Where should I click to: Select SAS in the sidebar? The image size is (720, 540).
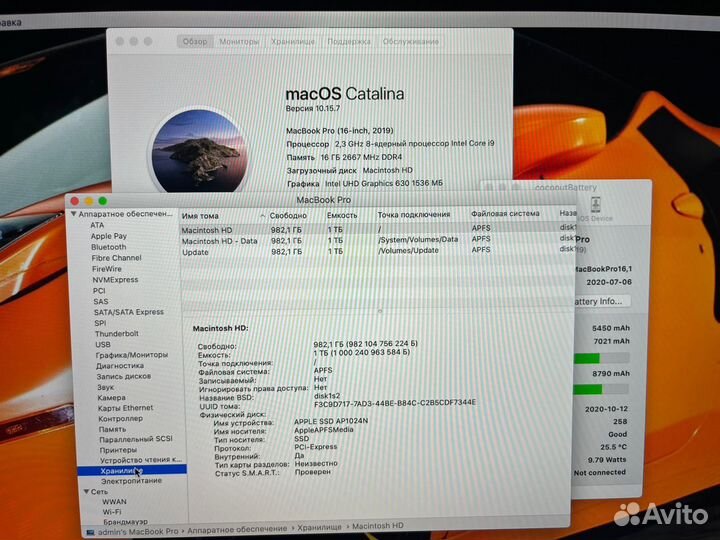101,302
